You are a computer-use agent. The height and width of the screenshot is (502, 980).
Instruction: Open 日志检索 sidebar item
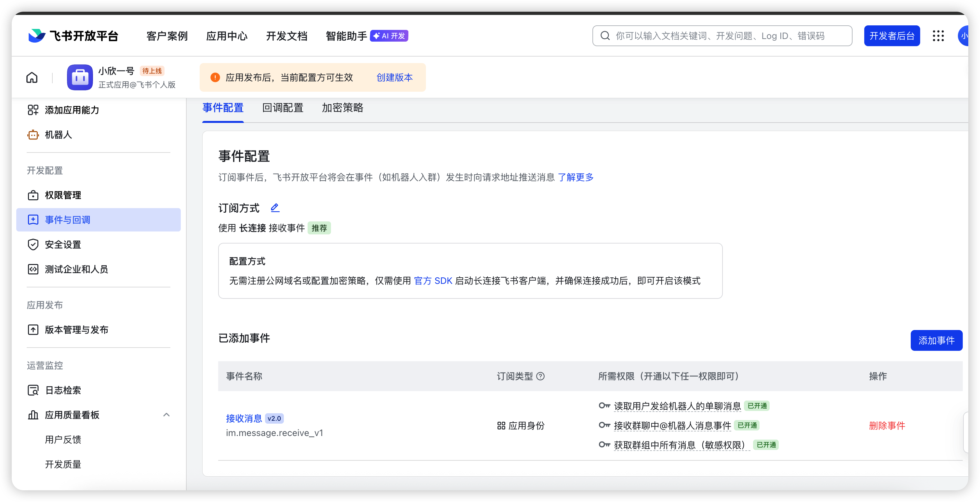(63, 390)
